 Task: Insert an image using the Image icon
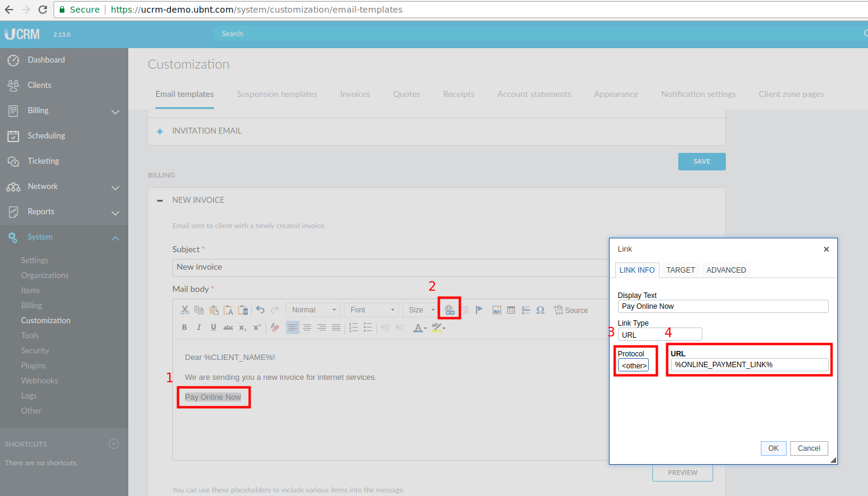click(x=497, y=310)
